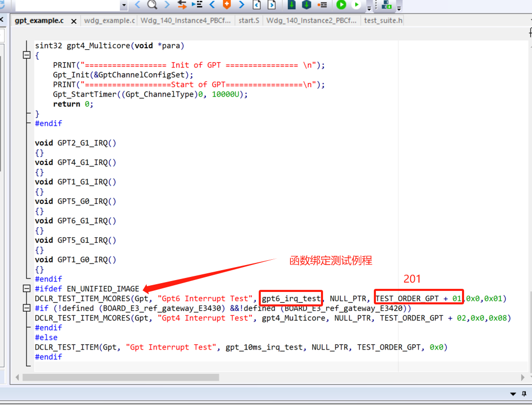
Task: Click the navigate back arrow icon
Action: tap(137, 5)
